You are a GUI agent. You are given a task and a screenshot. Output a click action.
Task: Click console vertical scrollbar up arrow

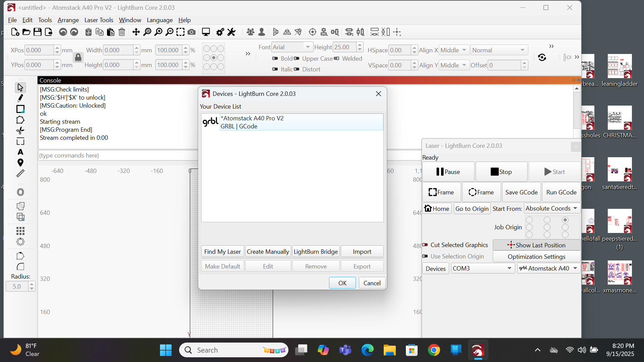[577, 89]
